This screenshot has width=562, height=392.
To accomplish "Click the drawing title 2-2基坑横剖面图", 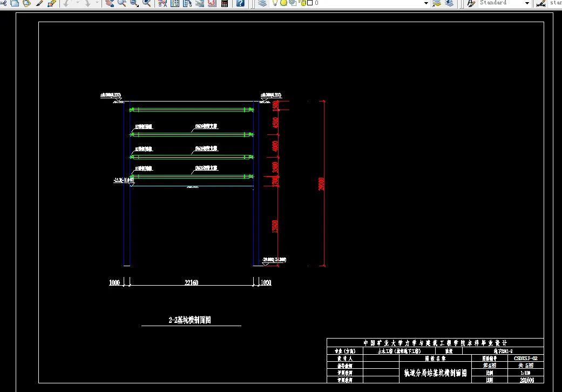I will (189, 320).
